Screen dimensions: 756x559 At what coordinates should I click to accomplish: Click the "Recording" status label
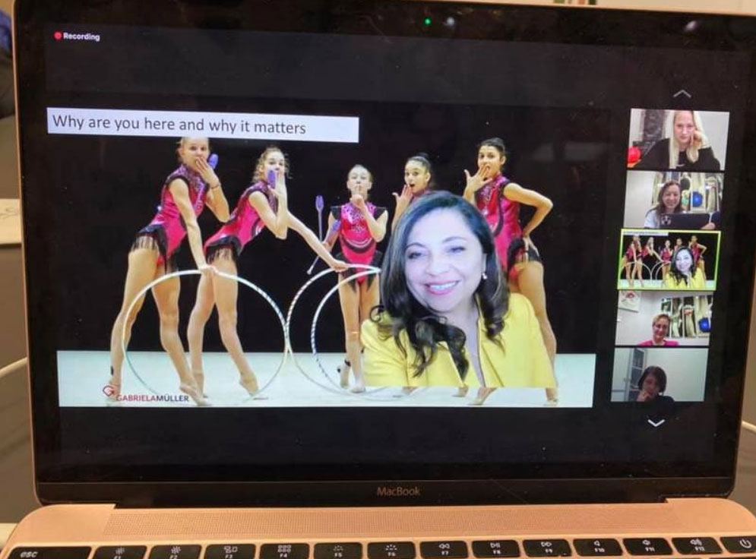point(81,36)
